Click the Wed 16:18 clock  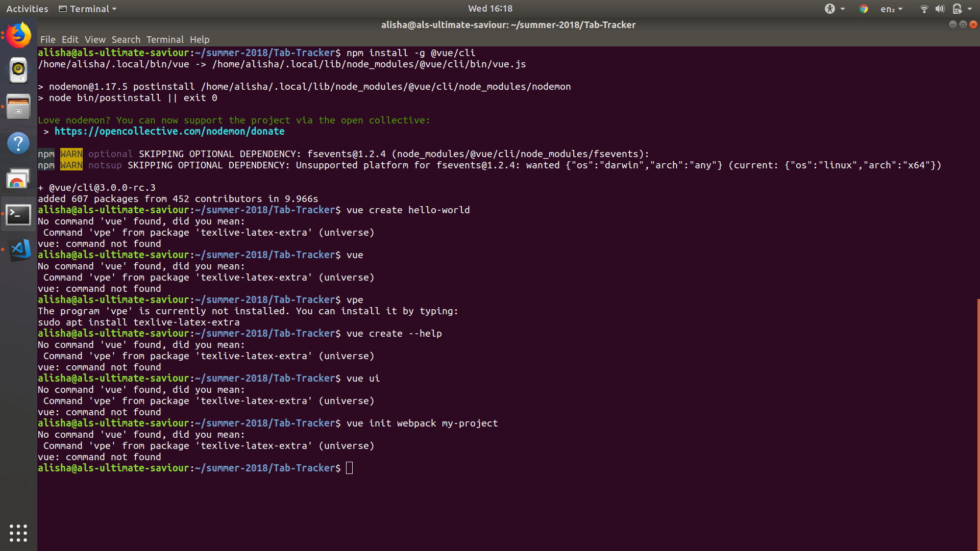(x=490, y=9)
